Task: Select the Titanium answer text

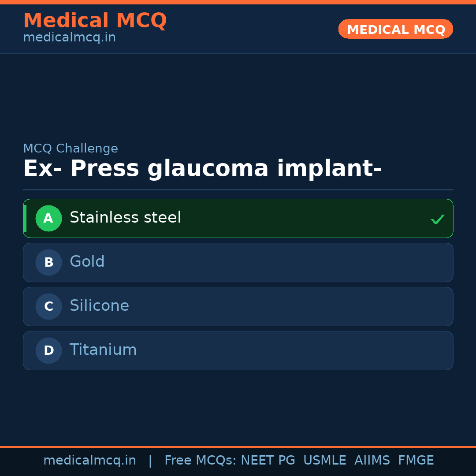Action: (103, 350)
